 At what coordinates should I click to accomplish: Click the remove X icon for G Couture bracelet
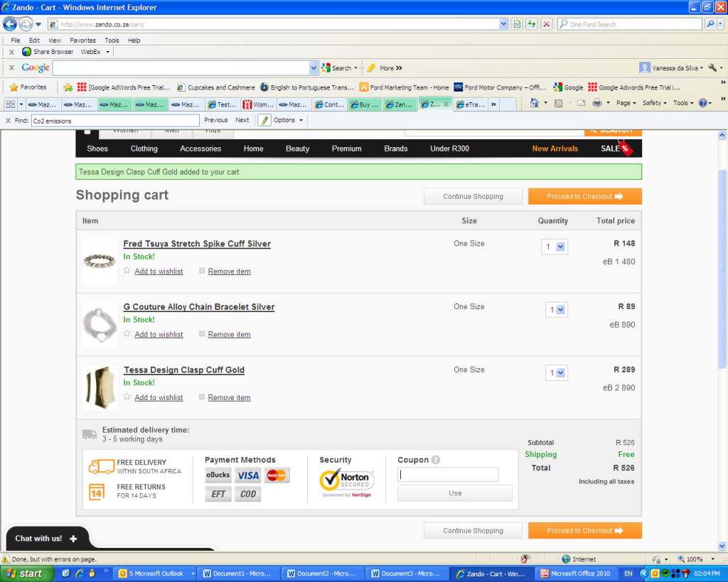201,334
